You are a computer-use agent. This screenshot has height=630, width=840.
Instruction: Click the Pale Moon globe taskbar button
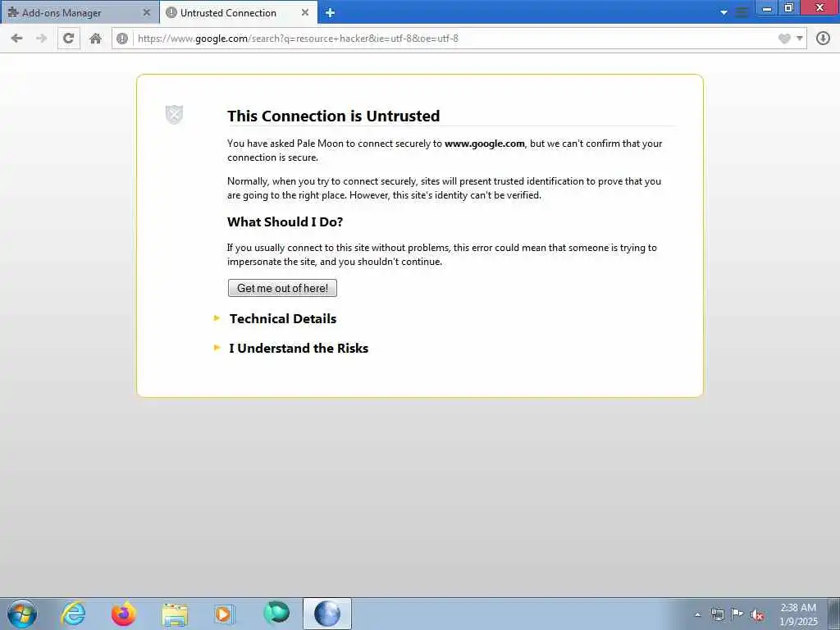[327, 614]
